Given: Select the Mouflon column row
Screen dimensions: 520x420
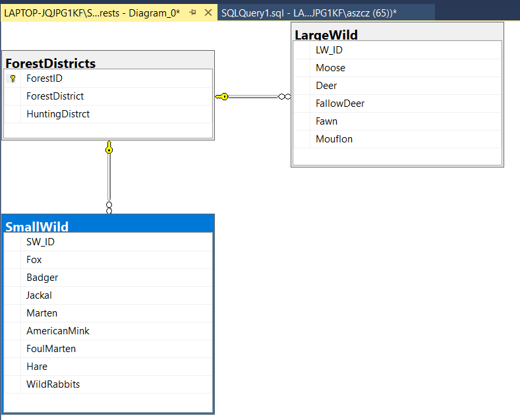Looking at the screenshot, I should [x=334, y=139].
